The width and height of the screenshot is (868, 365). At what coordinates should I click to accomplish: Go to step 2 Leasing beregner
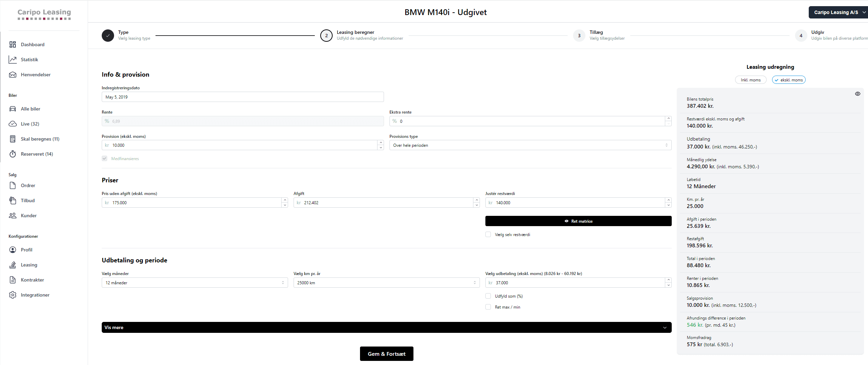coord(362,35)
